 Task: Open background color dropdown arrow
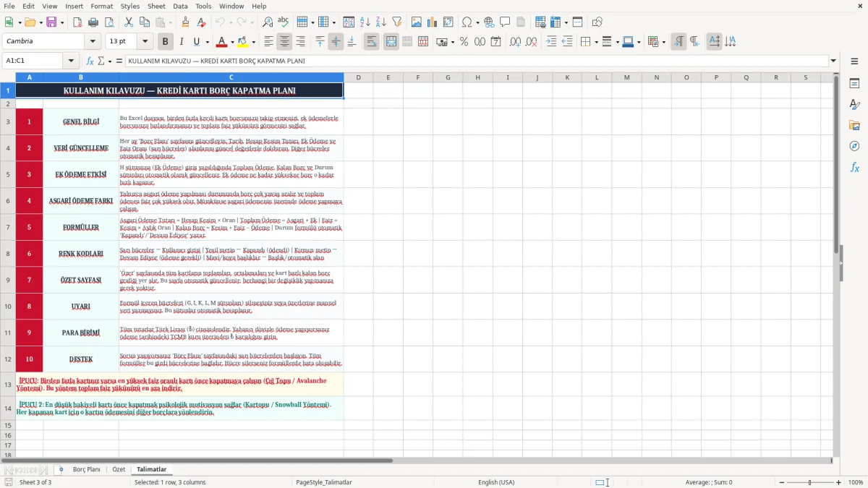pos(253,42)
